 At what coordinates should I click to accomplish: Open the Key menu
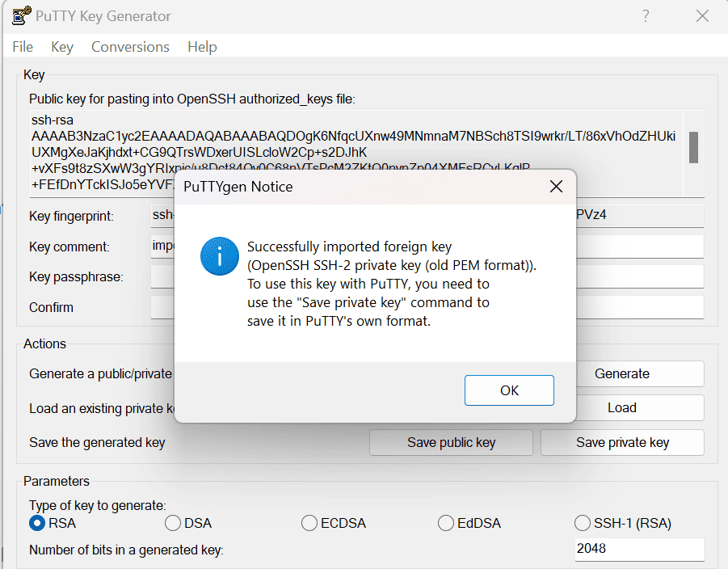click(62, 47)
